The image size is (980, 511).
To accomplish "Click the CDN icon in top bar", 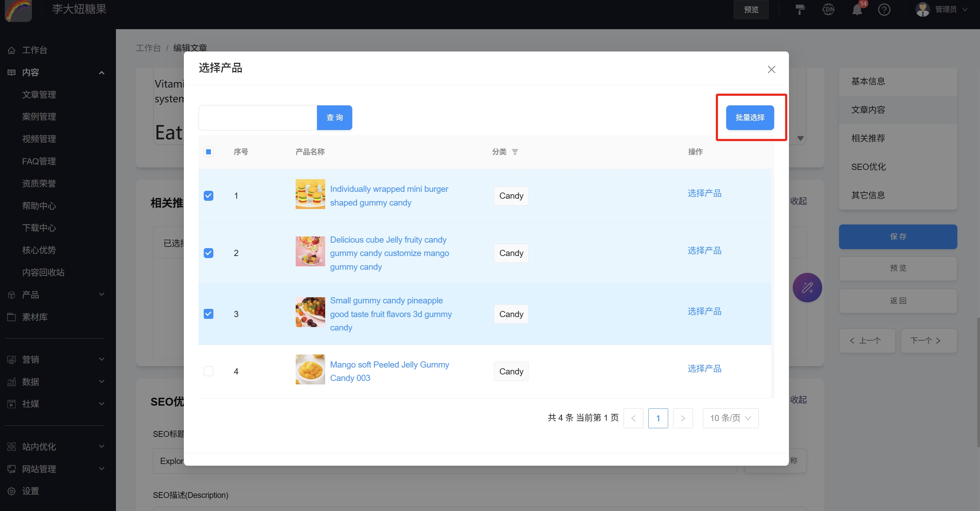I will [828, 9].
